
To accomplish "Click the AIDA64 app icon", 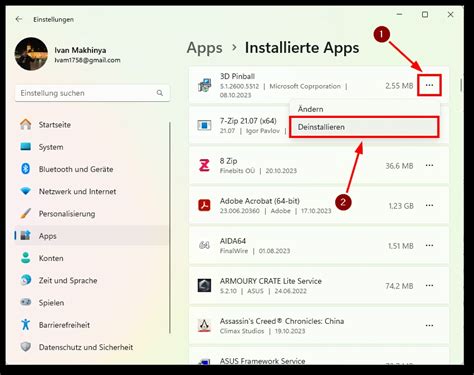I will pyautogui.click(x=204, y=246).
